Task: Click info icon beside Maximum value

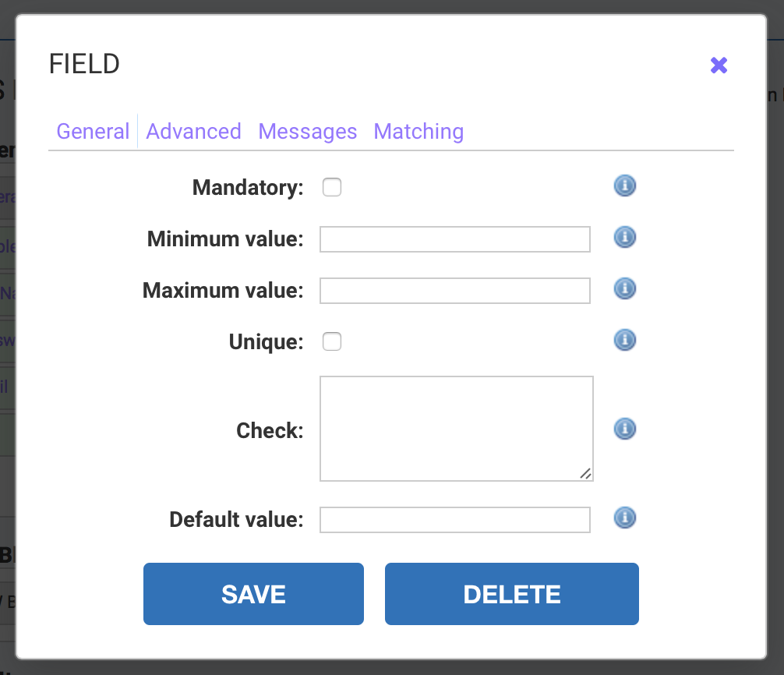Action: (x=625, y=289)
